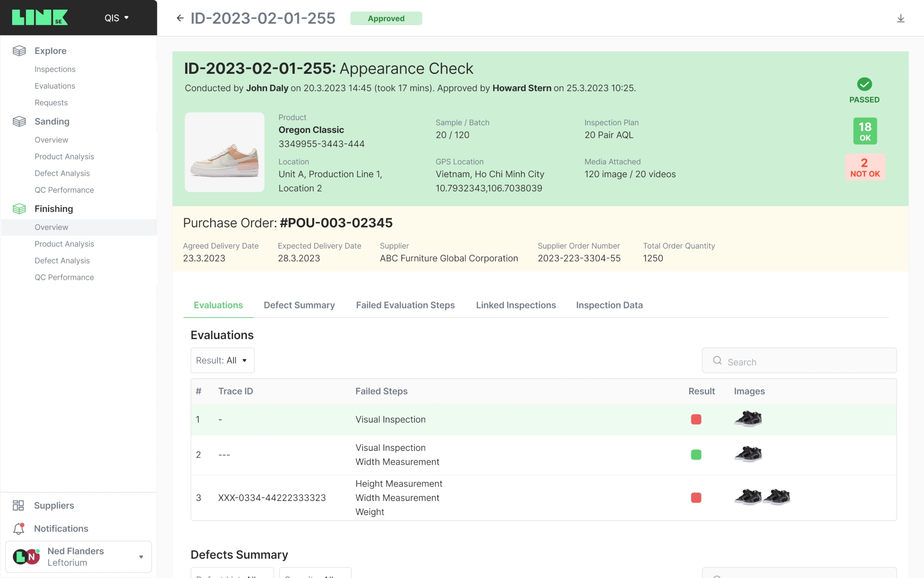Click the Sanding layers icon in sidebar
The height and width of the screenshot is (578, 924).
coord(19,121)
